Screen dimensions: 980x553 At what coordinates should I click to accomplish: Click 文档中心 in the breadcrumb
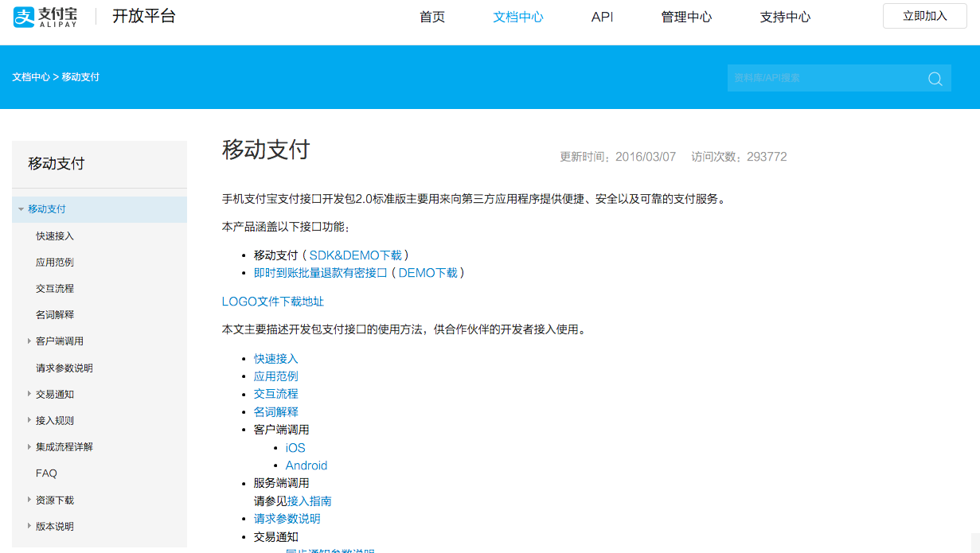coord(31,77)
